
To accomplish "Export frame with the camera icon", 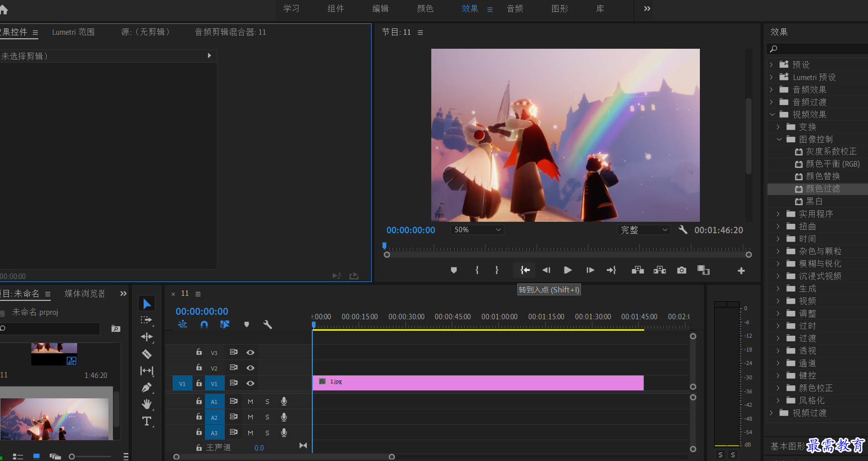I will (x=681, y=270).
